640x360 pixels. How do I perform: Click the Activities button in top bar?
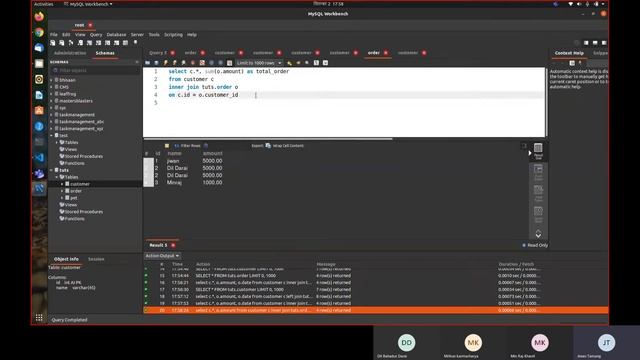pyautogui.click(x=44, y=4)
